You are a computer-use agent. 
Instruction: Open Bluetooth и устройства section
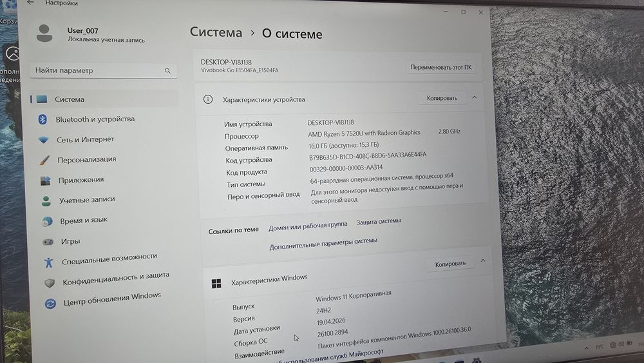(95, 119)
